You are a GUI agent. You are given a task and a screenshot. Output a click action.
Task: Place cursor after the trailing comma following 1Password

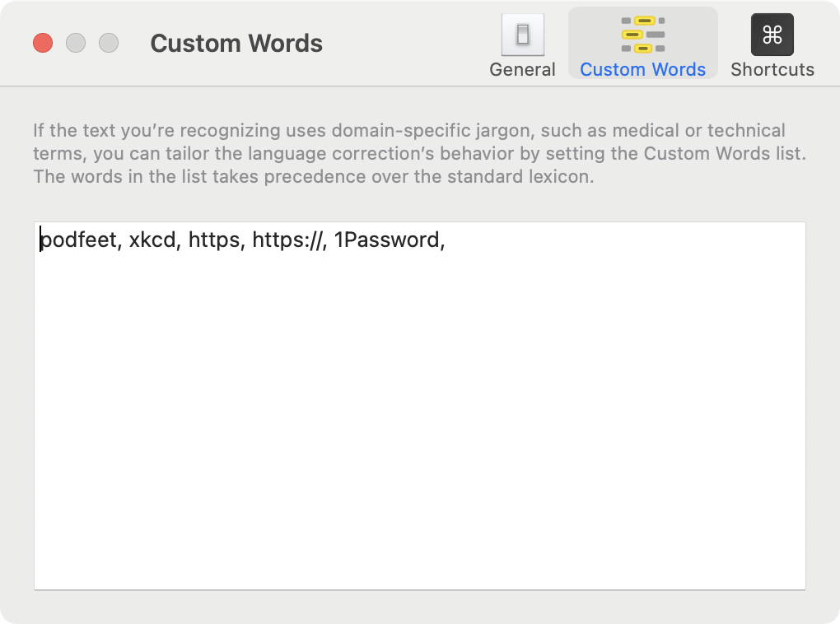click(x=447, y=240)
